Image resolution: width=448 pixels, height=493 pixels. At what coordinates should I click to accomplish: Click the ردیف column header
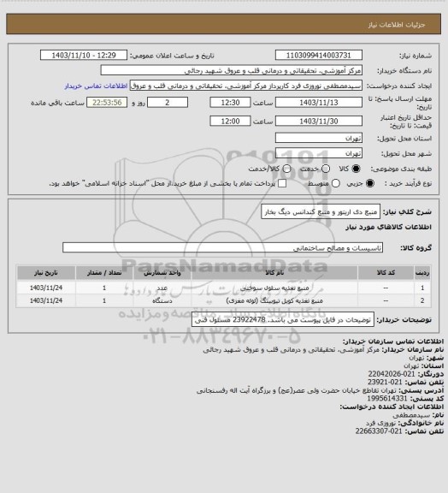[422, 273]
